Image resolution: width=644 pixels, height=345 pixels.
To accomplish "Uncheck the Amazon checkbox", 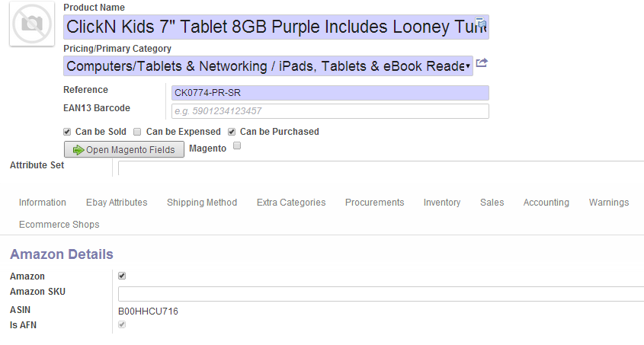I will pyautogui.click(x=122, y=276).
